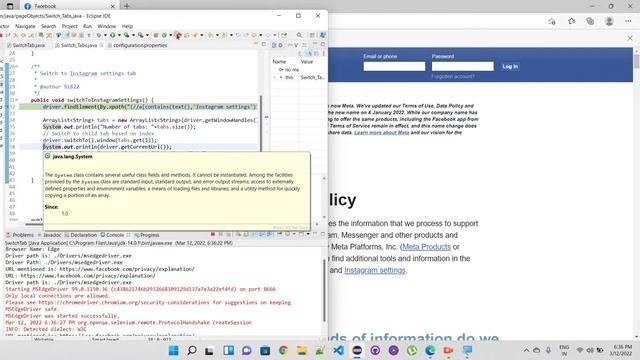Image resolution: width=640 pixels, height=360 pixels.
Task: Open the External Tools dropdown arrow
Action: 147,36
